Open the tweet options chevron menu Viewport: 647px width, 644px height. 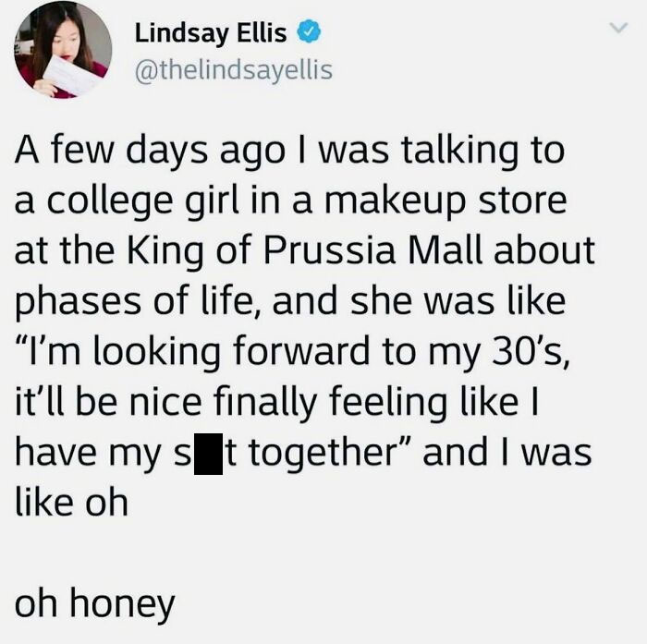[618, 28]
